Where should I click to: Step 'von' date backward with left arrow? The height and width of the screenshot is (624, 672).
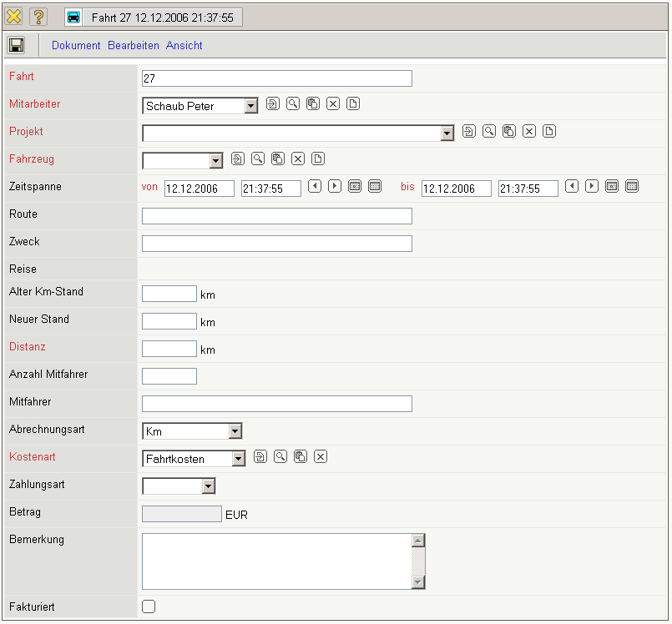coord(315,186)
